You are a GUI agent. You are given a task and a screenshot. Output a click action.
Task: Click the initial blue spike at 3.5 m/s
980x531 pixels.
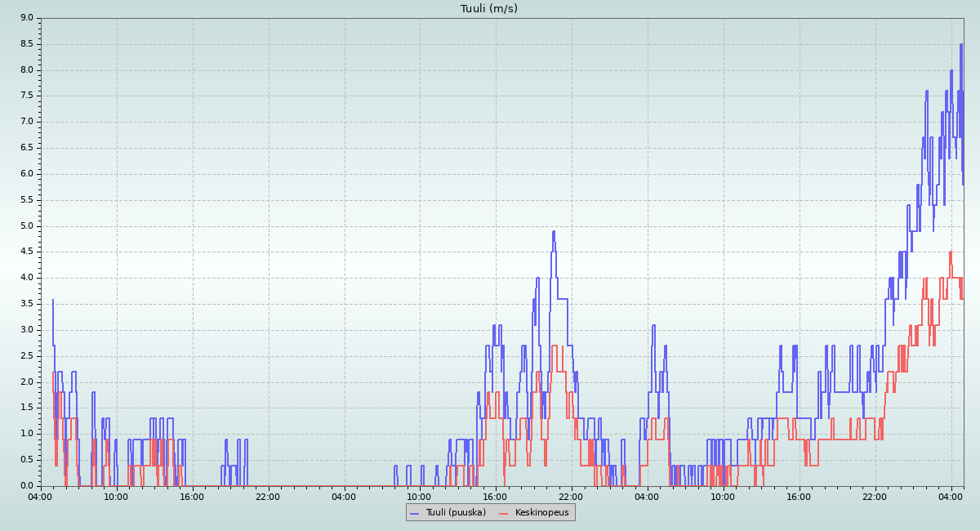[53, 301]
